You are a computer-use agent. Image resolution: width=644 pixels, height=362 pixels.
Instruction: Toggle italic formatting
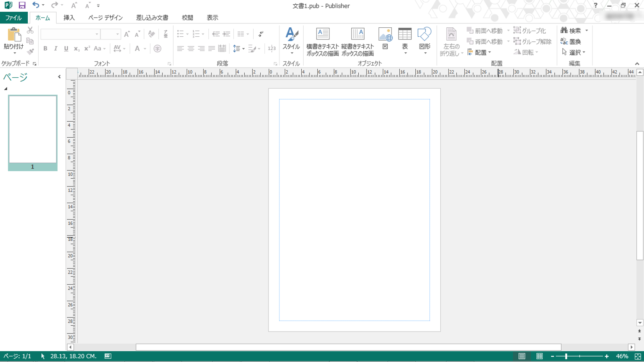(55, 49)
